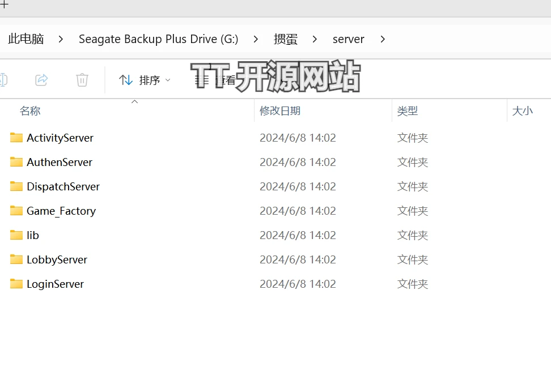Expand the chevron after 掼蛋
Screen dimensions: 551x392
tap(315, 39)
